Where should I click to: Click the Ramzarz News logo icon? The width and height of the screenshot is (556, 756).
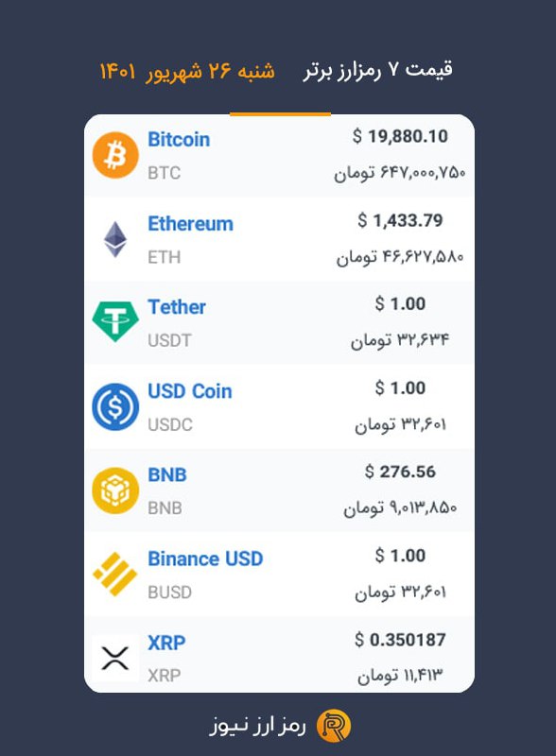click(x=334, y=726)
